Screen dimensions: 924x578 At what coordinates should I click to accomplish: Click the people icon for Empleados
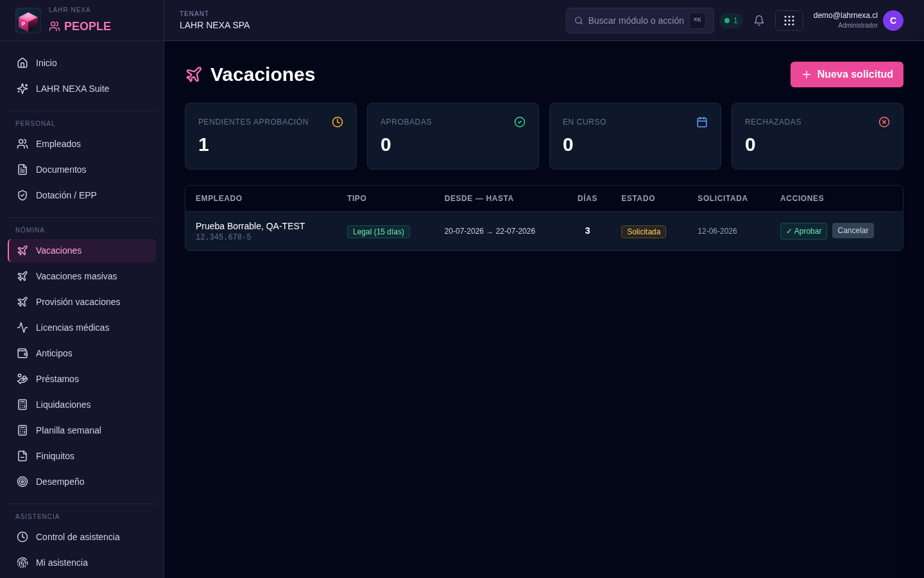[22, 144]
